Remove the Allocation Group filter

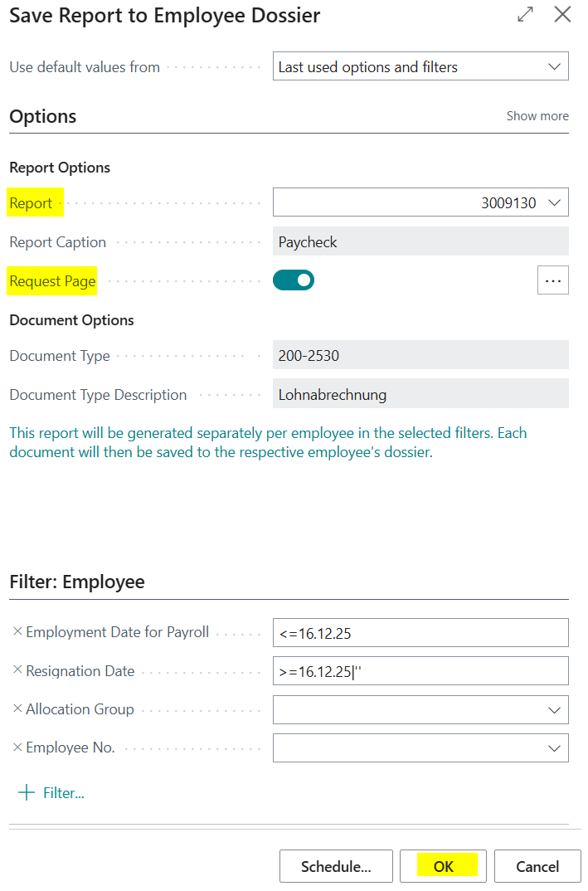coord(17,709)
